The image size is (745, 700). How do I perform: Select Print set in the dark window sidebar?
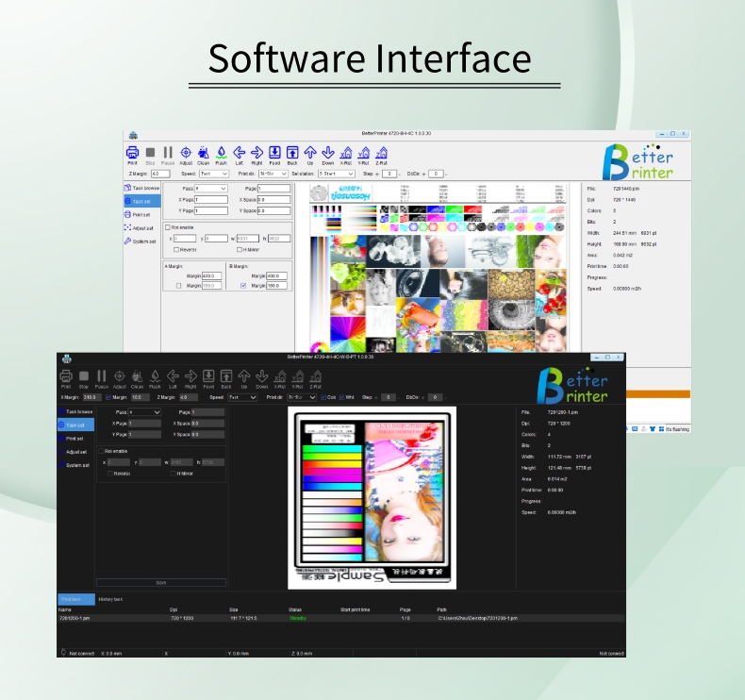74,438
